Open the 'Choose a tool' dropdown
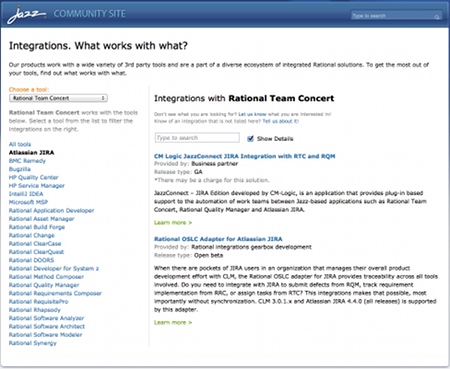 (58, 98)
